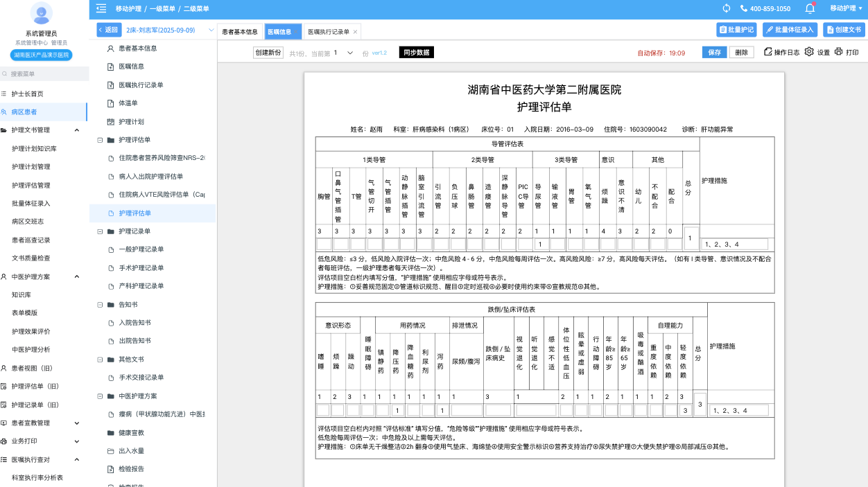Screen dimensions: 868x487
Task: Click the phone icon beside 400-859-1050
Action: coord(744,8)
